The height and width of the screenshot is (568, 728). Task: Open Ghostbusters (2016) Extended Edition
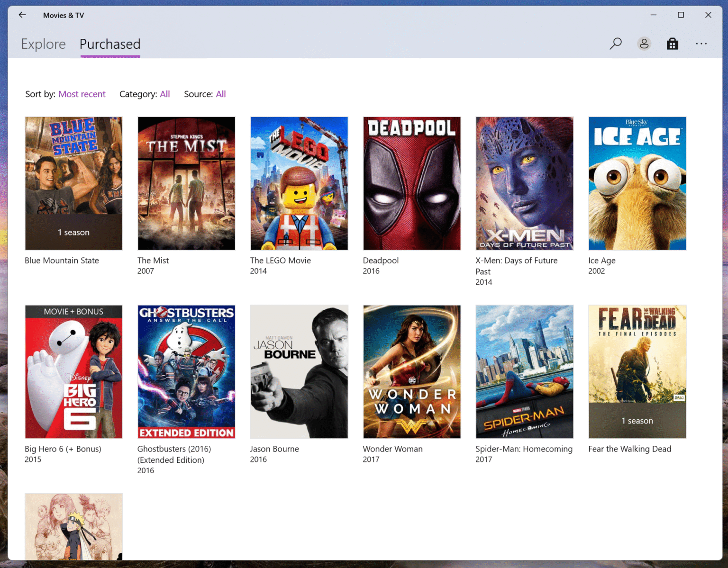(x=186, y=371)
